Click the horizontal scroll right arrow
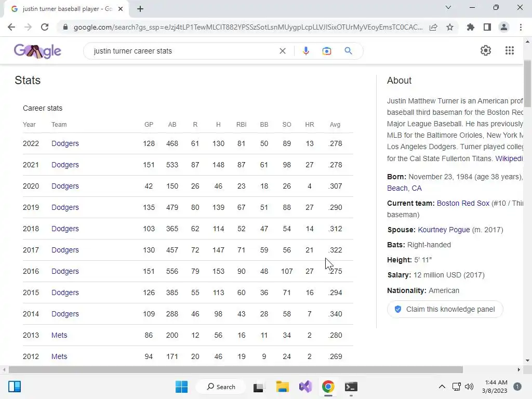532x399 pixels. [519, 369]
